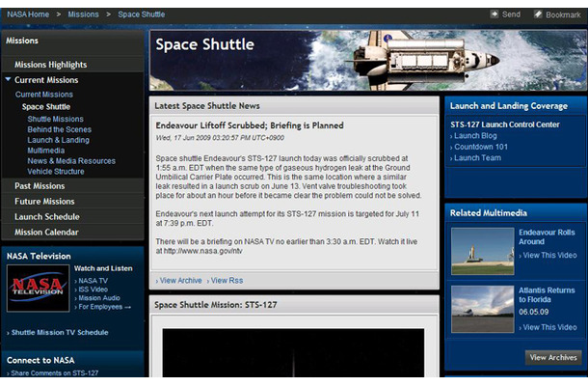Click the Bookmark pencil icon
Screen dimensions: 588x386
click(x=538, y=14)
